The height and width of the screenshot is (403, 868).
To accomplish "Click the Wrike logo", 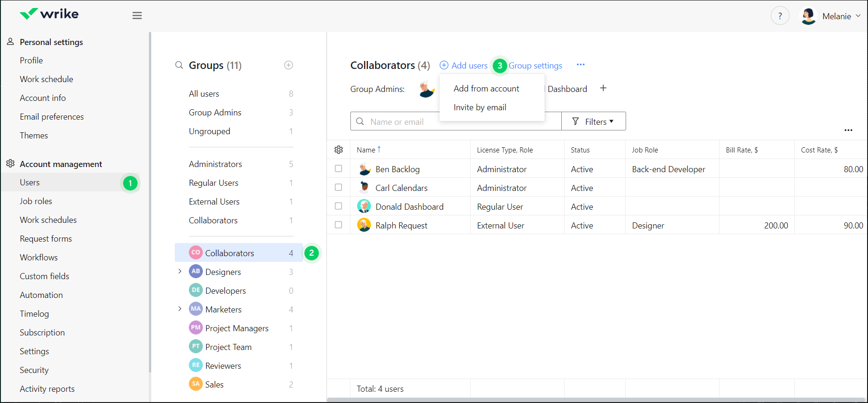I will pyautogui.click(x=49, y=14).
